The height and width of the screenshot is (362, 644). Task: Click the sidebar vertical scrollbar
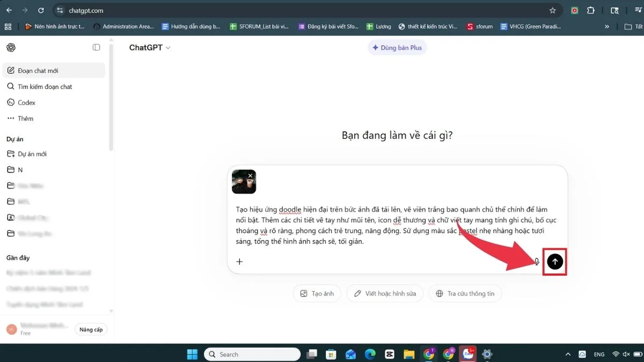click(x=111, y=97)
